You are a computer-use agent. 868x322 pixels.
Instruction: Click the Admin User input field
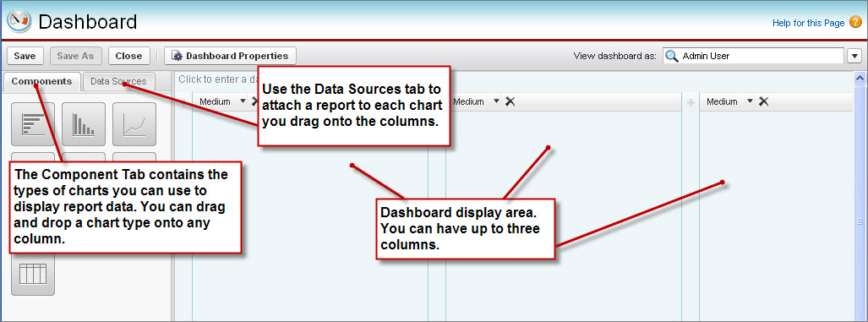tap(753, 56)
